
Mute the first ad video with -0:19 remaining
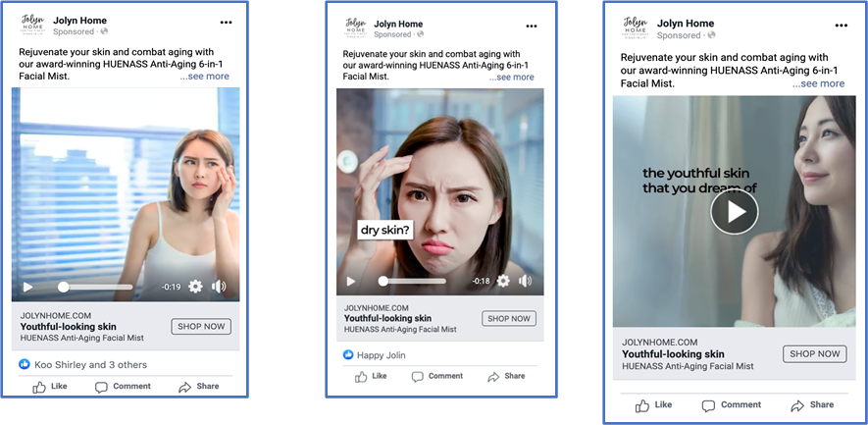tap(219, 287)
